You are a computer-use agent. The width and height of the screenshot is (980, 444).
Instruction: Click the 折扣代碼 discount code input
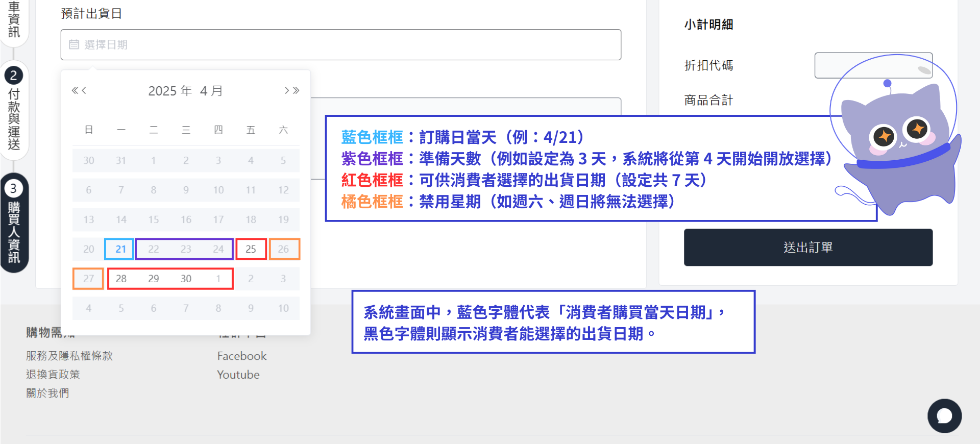pos(873,65)
